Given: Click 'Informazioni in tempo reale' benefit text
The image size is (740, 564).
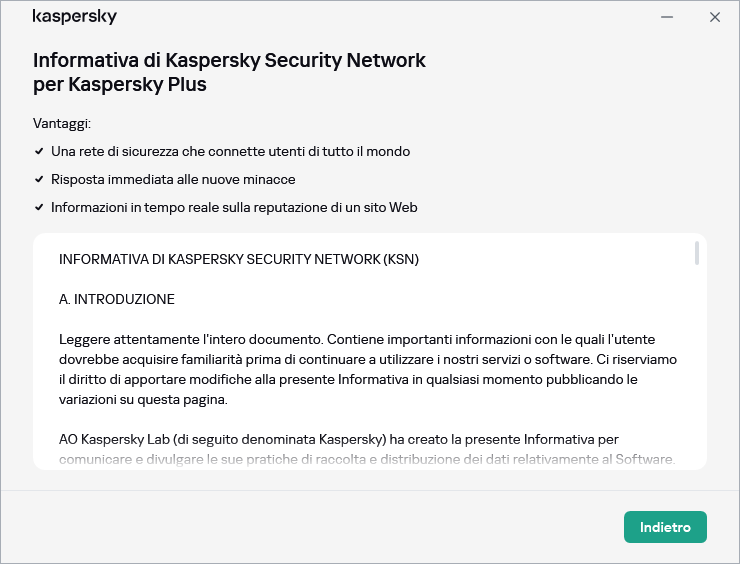Looking at the screenshot, I should point(234,208).
